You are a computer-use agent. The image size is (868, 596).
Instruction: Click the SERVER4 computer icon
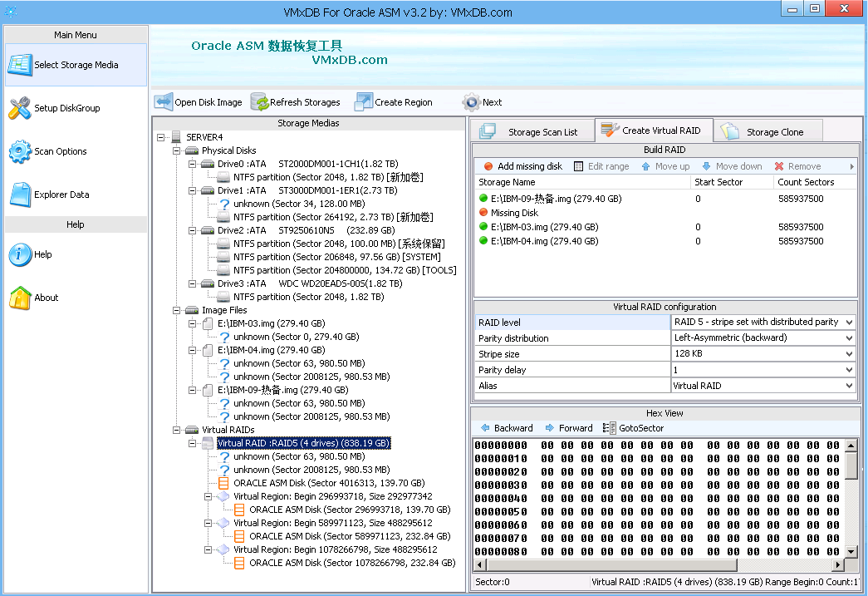point(177,137)
